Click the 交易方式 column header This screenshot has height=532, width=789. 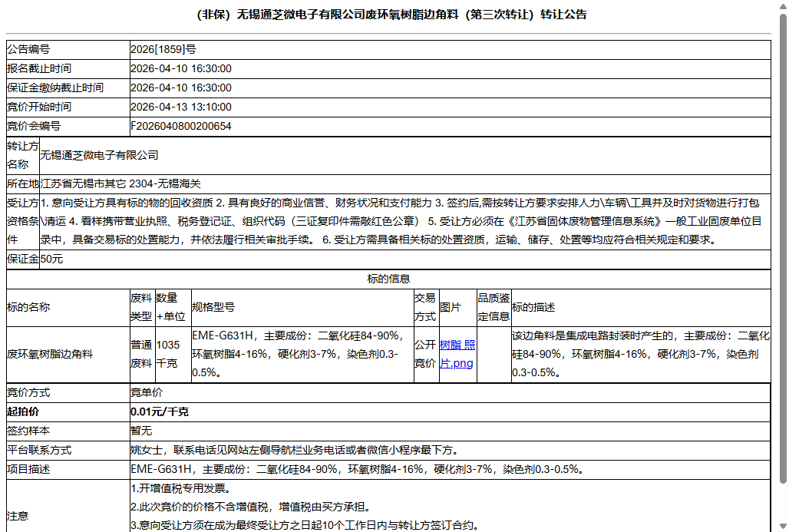[x=426, y=307]
